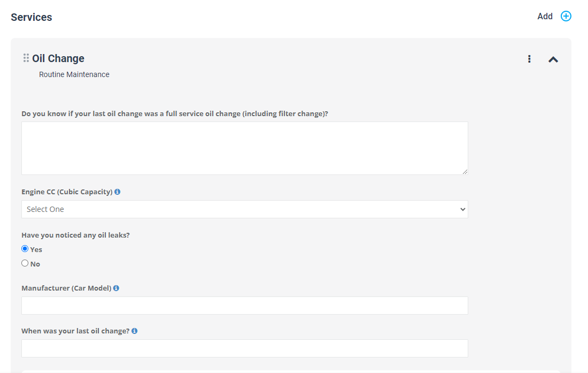Click the text area resize grip corner
The height and width of the screenshot is (373, 588).
(465, 171)
